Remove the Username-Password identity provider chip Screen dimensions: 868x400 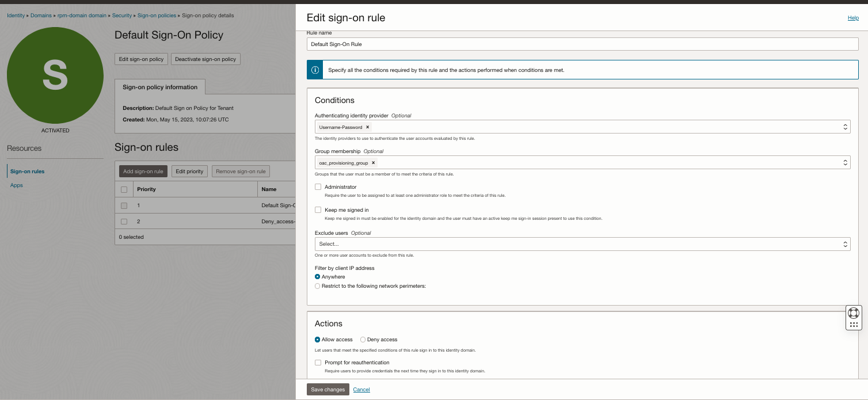368,127
